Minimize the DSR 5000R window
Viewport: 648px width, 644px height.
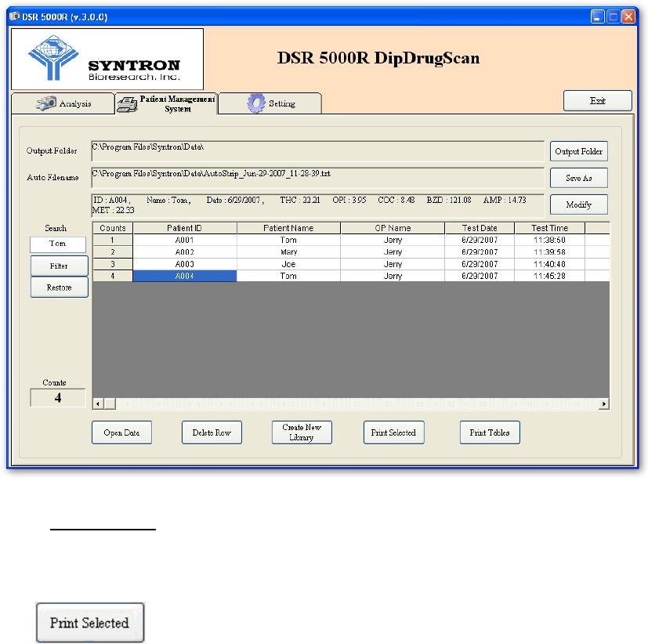click(598, 17)
